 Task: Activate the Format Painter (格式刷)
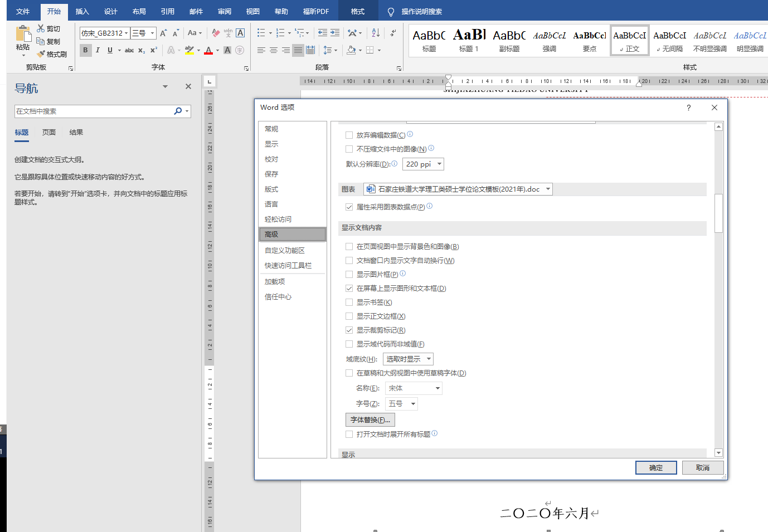[52, 53]
